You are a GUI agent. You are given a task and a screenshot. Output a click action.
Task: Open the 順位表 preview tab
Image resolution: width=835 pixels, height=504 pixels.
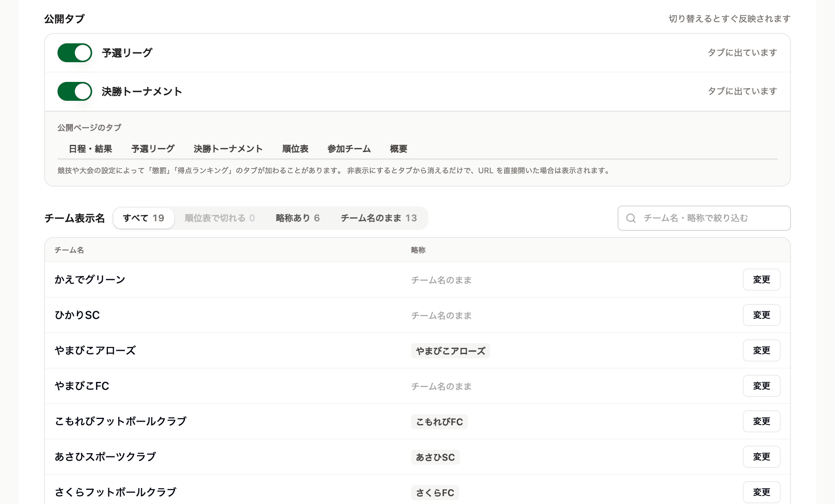click(295, 149)
